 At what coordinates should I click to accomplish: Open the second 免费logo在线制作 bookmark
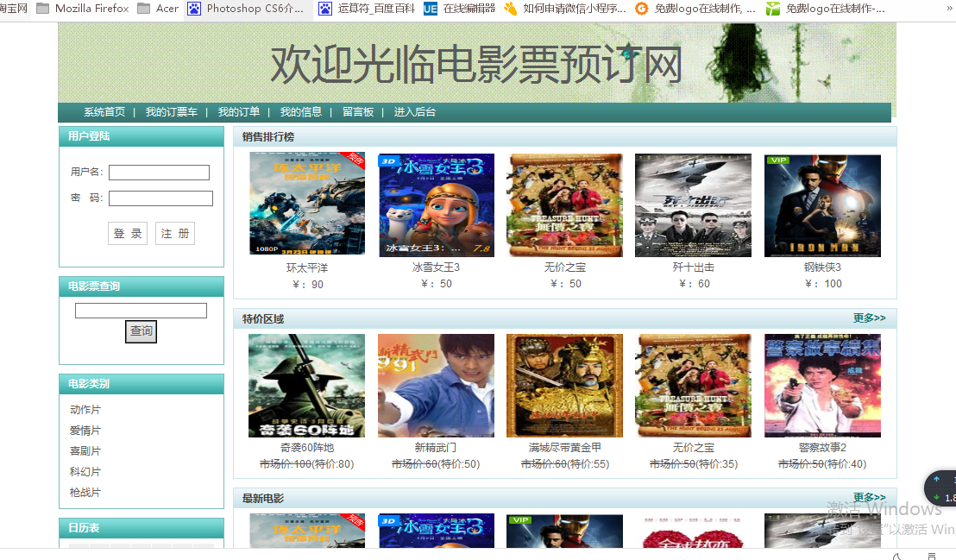826,9
